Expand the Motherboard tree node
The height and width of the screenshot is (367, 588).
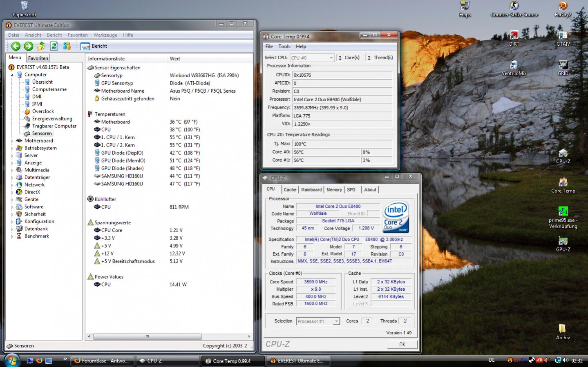pyautogui.click(x=12, y=141)
